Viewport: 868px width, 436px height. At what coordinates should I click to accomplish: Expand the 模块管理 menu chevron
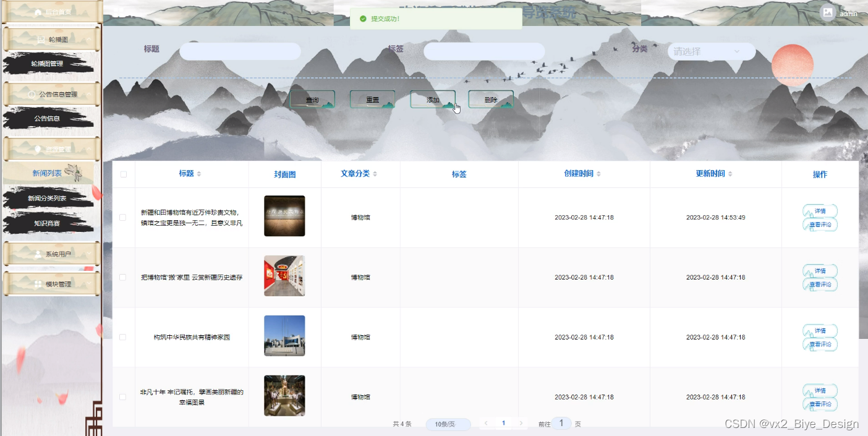[90, 284]
